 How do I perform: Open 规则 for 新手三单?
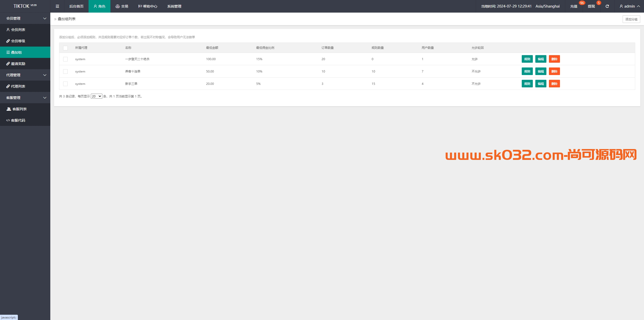527,84
